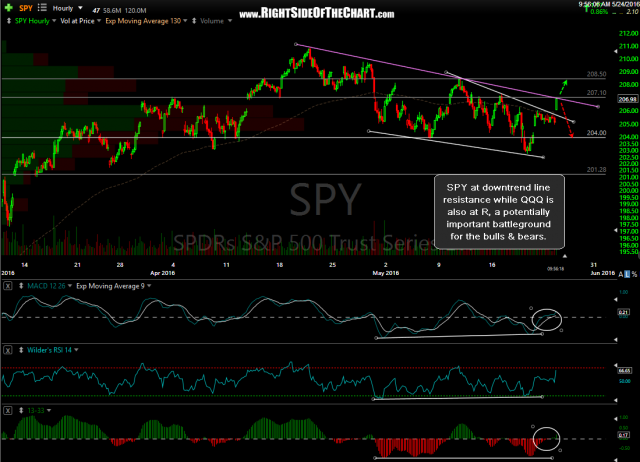Click the 208.50 horizontal level label
The image size is (640, 462).
(596, 74)
